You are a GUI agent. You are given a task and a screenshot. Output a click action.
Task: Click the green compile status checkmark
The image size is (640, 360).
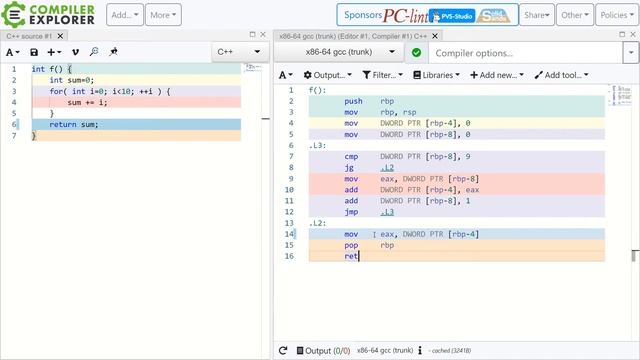[416, 53]
